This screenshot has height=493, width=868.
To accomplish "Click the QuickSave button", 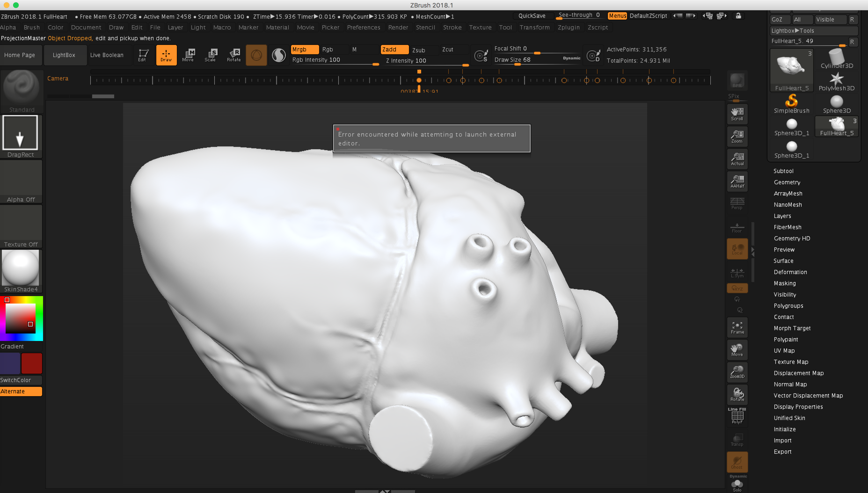I will click(532, 16).
